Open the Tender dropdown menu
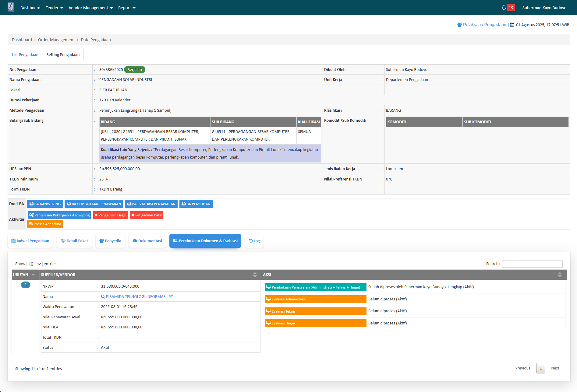Screen dimensions: 577x392 54,8
